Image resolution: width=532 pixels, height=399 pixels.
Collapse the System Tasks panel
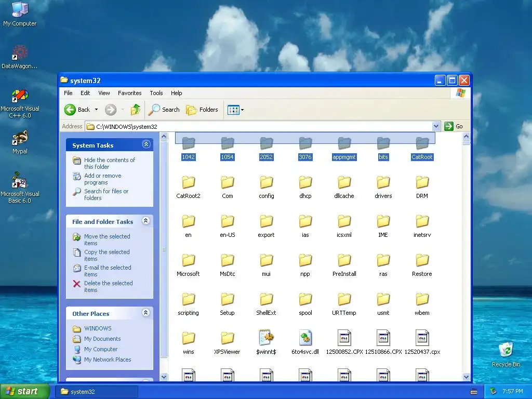click(146, 144)
